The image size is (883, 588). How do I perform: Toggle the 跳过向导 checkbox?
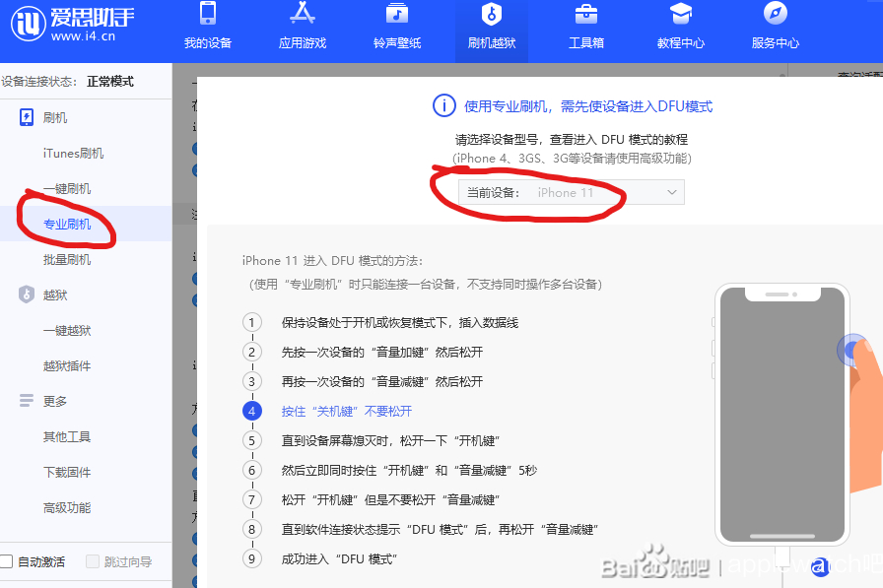click(x=93, y=561)
